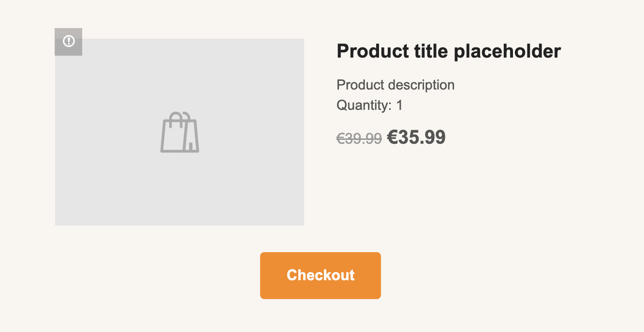Click the crossed-out €39.99 original price
Screen dimensions: 644x332
(x=359, y=138)
